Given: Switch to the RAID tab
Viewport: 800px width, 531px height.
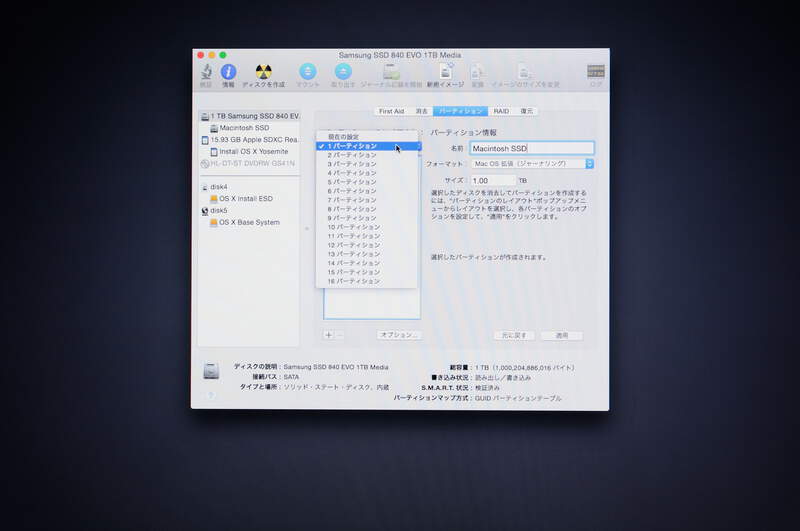Looking at the screenshot, I should point(501,111).
